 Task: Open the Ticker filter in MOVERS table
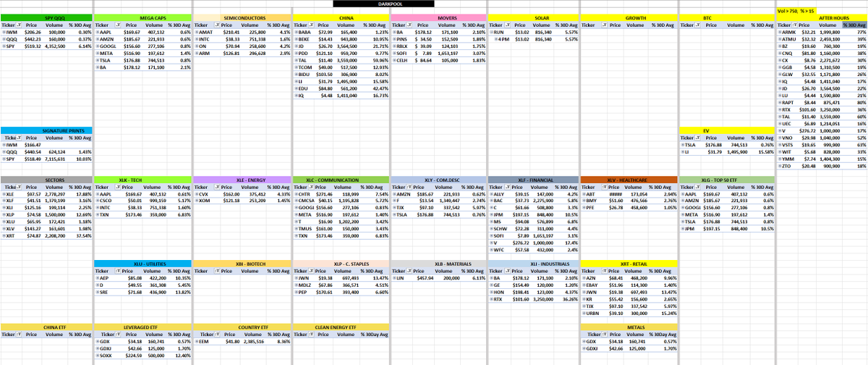[409, 25]
